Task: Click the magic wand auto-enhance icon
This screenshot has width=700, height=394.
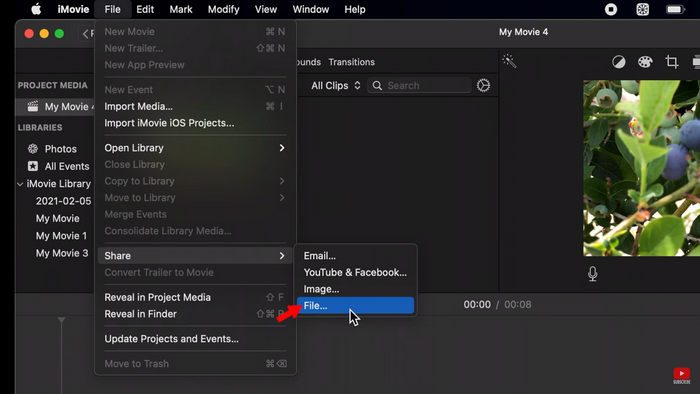Action: [x=509, y=61]
